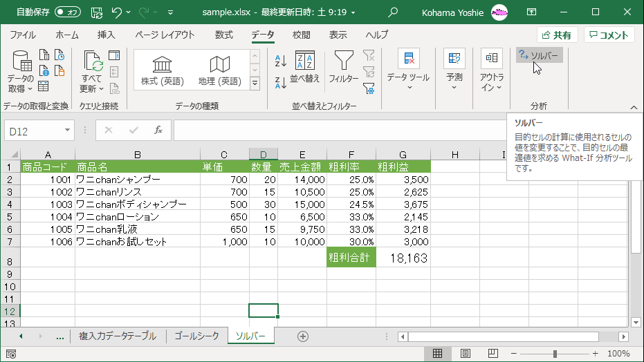
Task: Click the vertical scroll down arrow
Action: 636,322
